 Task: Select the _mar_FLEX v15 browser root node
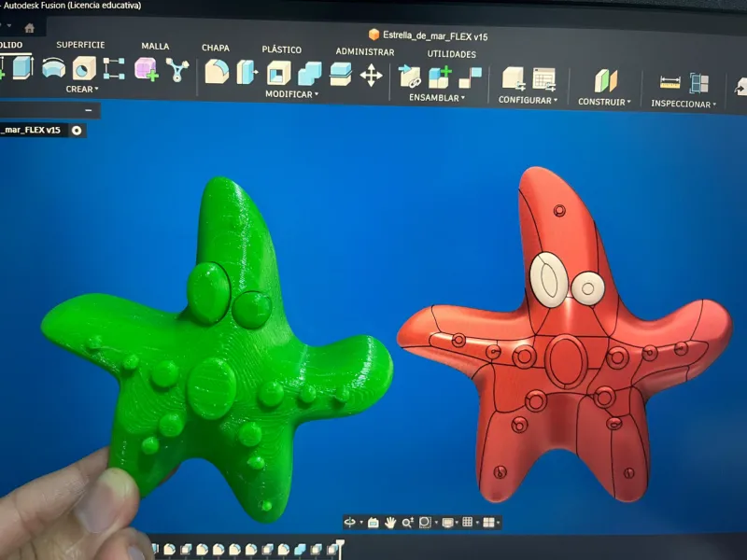(31, 130)
